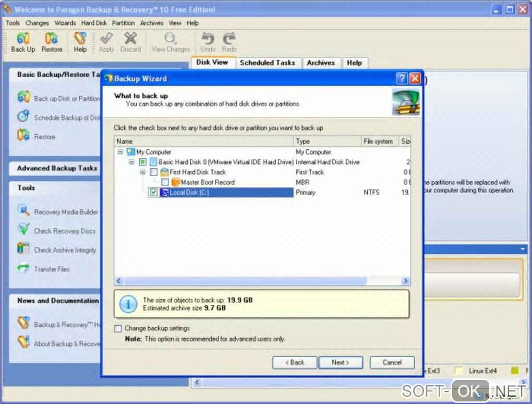Viewport: 532px width, 404px height.
Task: Collapse the First Hard Disk Track node
Action: 142,172
